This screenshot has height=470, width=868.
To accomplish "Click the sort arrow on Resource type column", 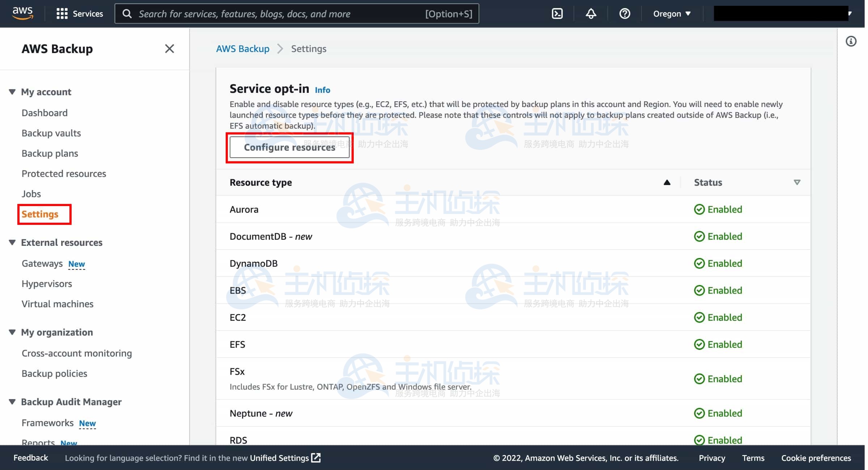I will tap(667, 182).
